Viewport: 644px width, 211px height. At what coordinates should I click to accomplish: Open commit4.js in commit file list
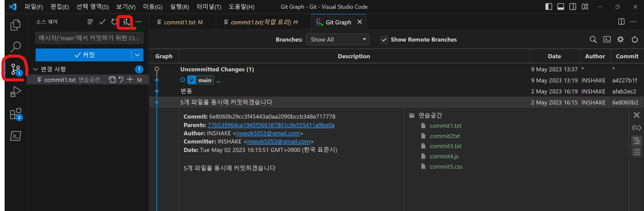(x=444, y=156)
